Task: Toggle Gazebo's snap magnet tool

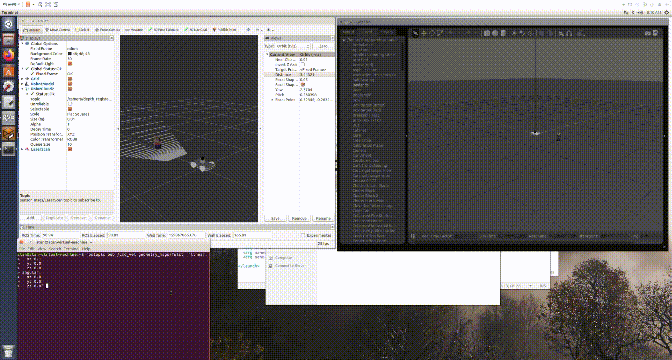Action: 569,33
